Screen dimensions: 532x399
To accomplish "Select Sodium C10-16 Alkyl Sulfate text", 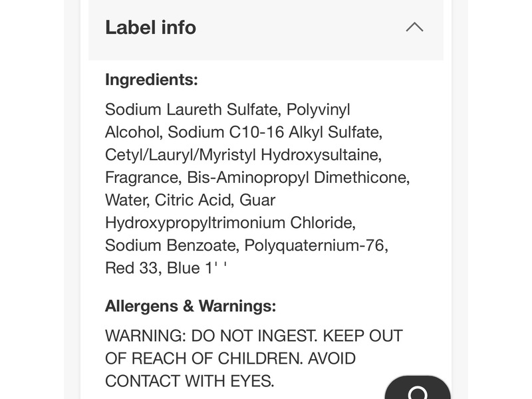I will 274,132.
